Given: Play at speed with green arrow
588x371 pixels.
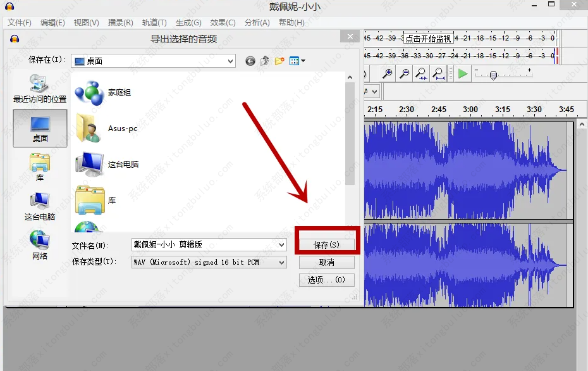Looking at the screenshot, I should pos(463,73).
